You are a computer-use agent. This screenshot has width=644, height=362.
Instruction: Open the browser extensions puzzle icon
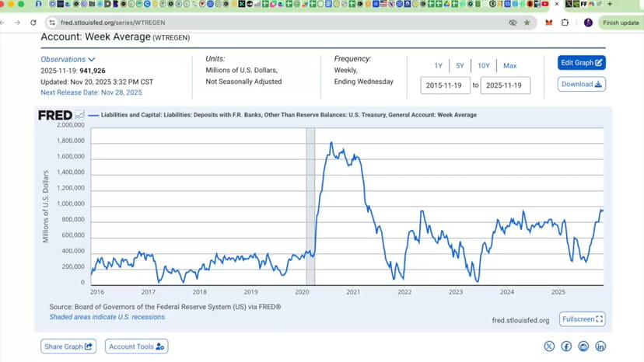click(565, 23)
